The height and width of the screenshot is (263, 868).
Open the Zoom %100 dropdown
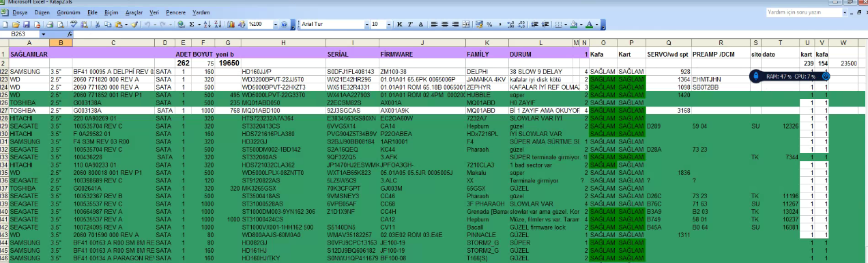(x=276, y=24)
